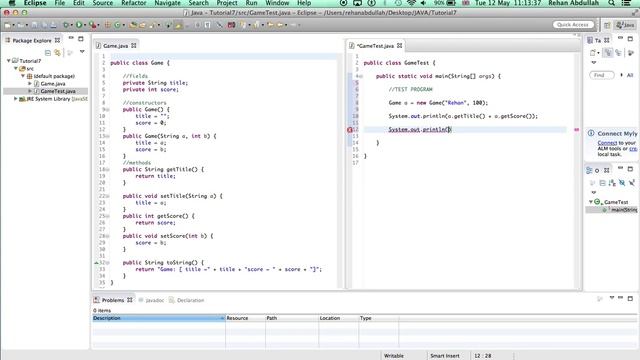
Task: Switch to the Game.java editor tab
Action: [x=115, y=46]
